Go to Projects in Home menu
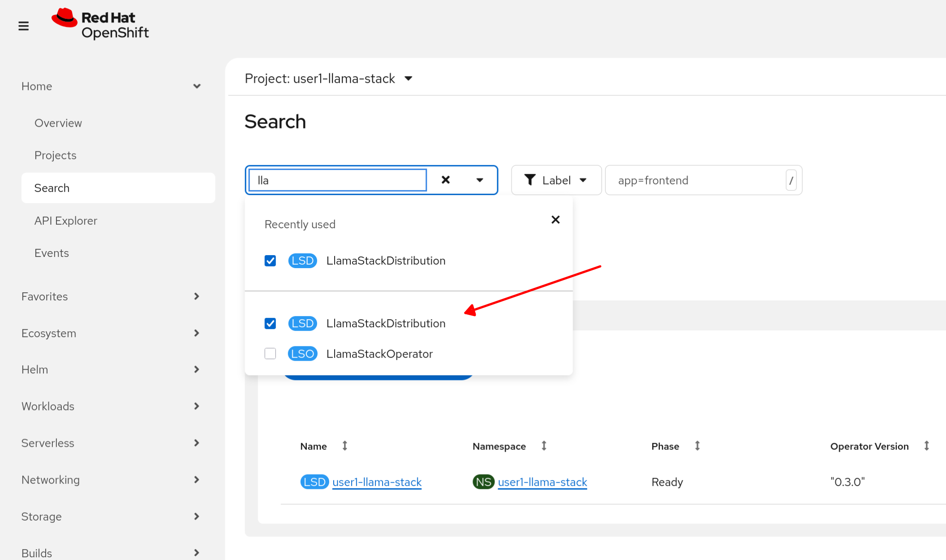The width and height of the screenshot is (946, 560). [56, 155]
